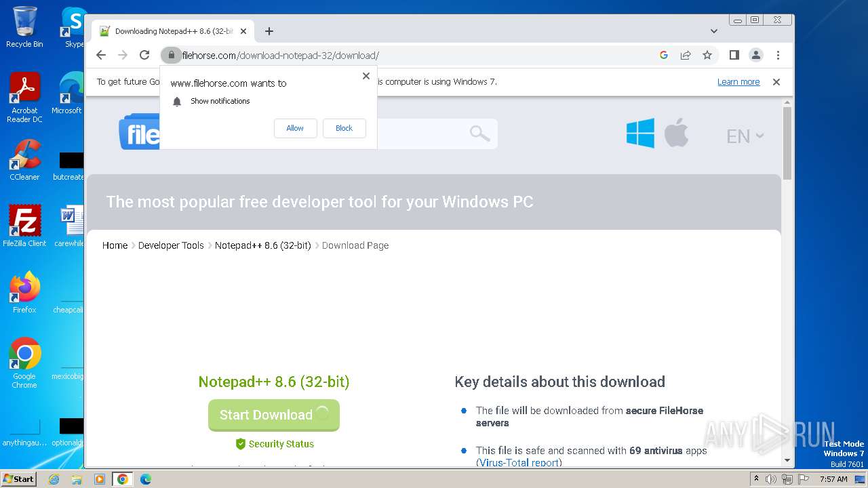Viewport: 868px width, 488px height.
Task: Reload the page with the refresh icon
Action: [x=144, y=55]
